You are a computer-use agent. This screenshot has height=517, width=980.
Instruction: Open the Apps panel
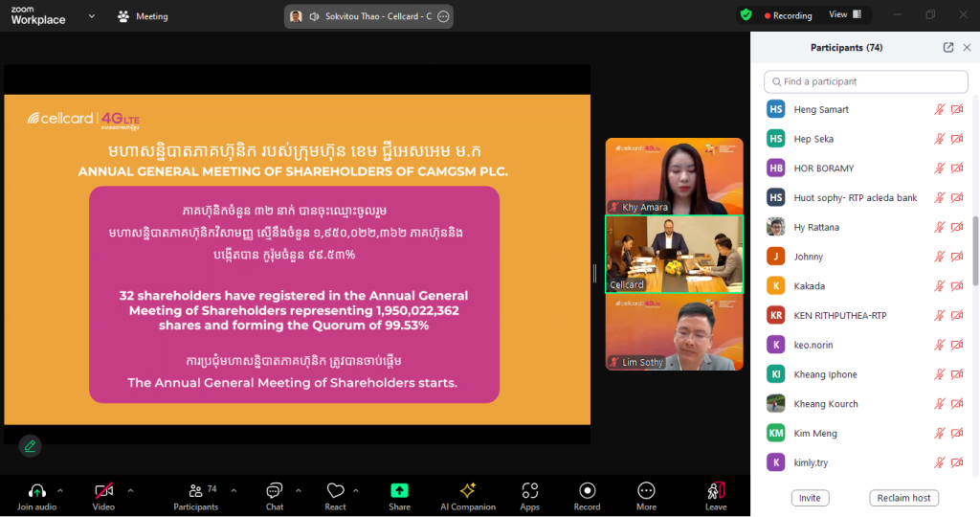pos(529,494)
